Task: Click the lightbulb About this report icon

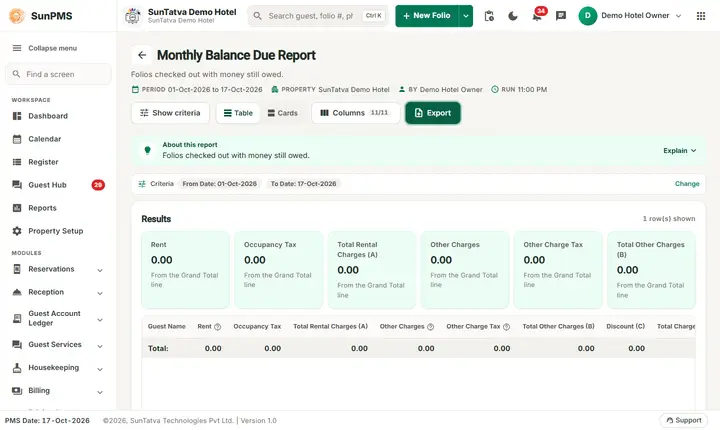Action: tap(147, 150)
